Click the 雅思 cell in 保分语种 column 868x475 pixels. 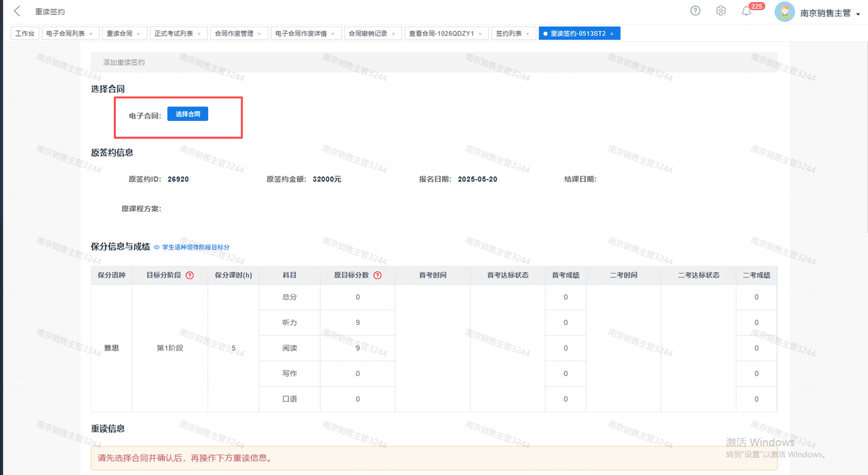(x=111, y=348)
